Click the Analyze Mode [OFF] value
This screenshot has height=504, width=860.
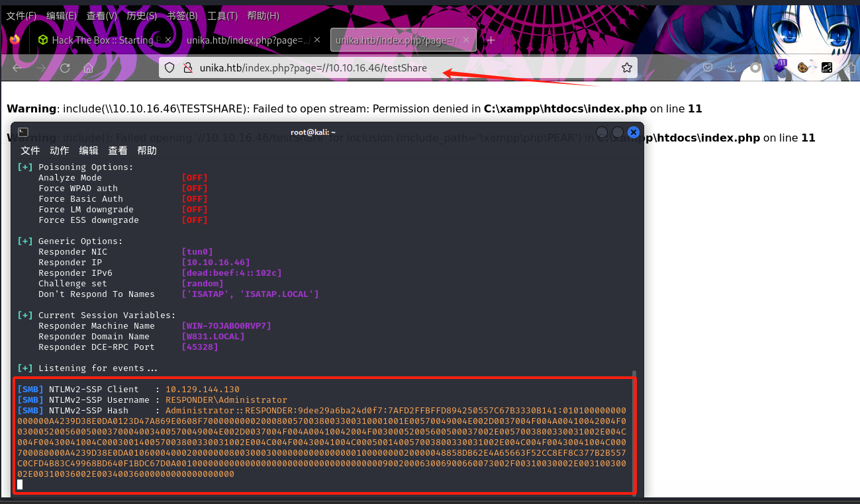(x=195, y=178)
